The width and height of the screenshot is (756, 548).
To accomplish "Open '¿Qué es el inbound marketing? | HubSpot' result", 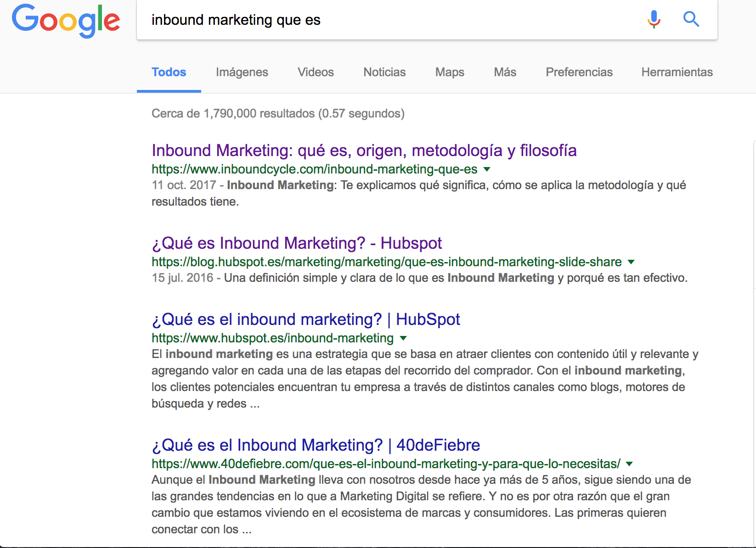I will [306, 319].
